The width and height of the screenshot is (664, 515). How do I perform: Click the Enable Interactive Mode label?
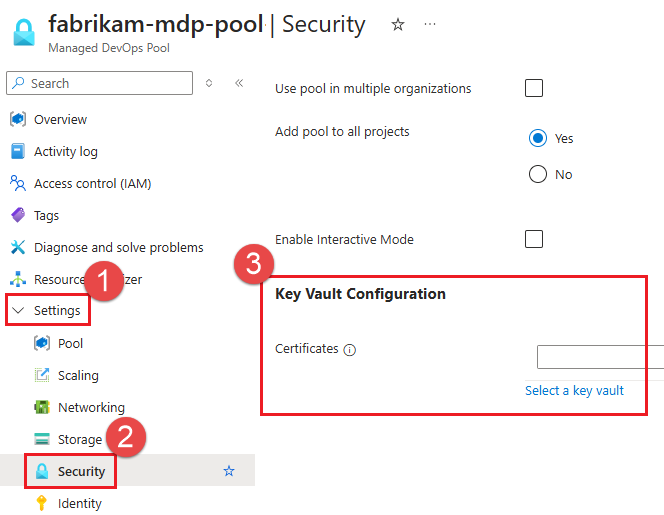pyautogui.click(x=344, y=239)
